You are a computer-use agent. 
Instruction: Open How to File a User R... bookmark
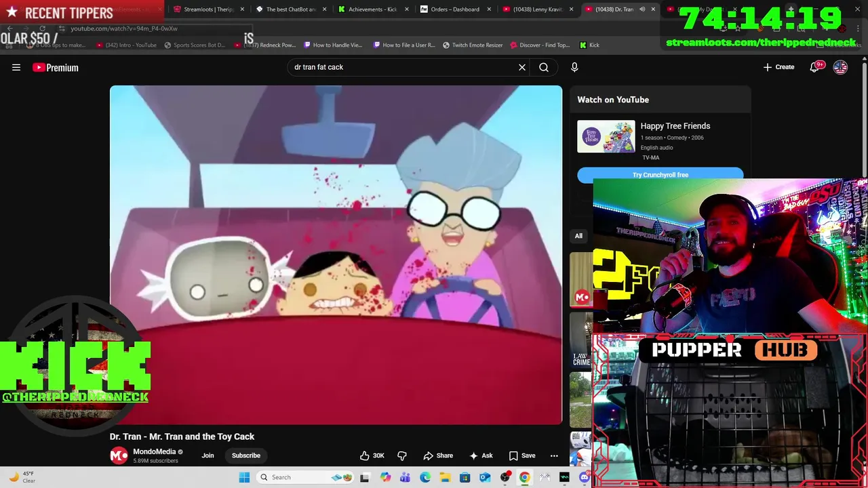pyautogui.click(x=403, y=45)
